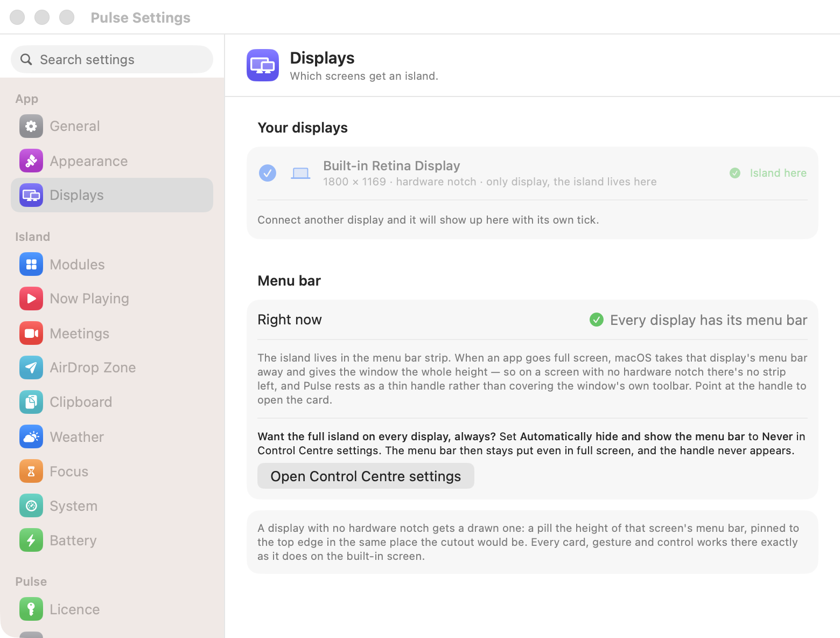Click the green check icon beside Island here

pos(735,173)
